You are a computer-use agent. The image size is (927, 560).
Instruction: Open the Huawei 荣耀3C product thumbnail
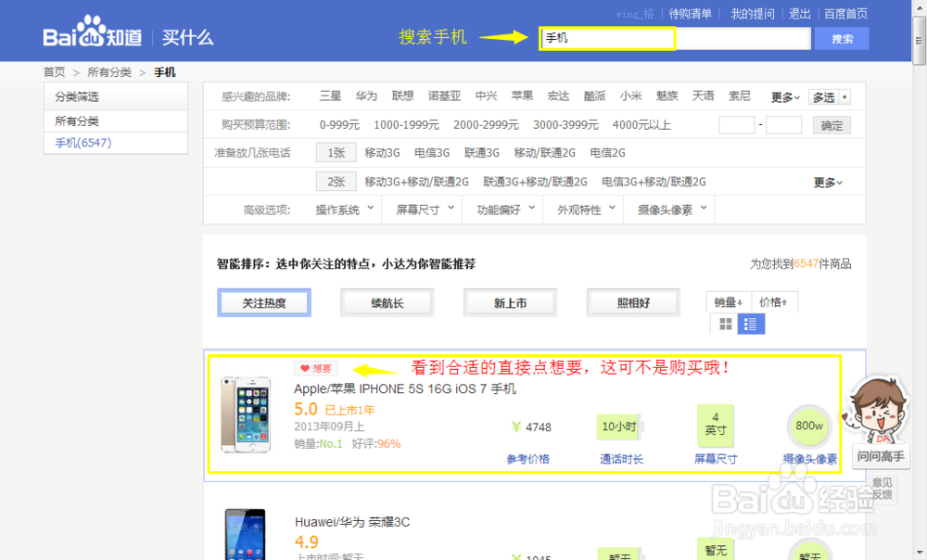[246, 535]
